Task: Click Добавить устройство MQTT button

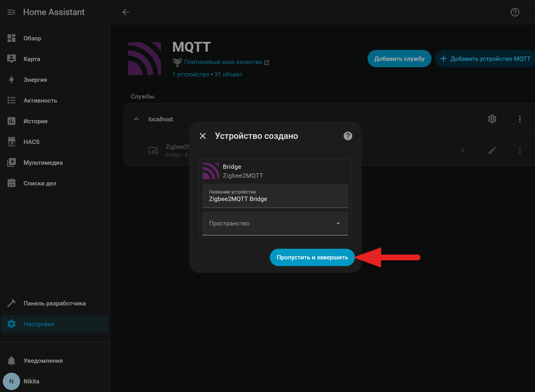Action: tap(485, 58)
